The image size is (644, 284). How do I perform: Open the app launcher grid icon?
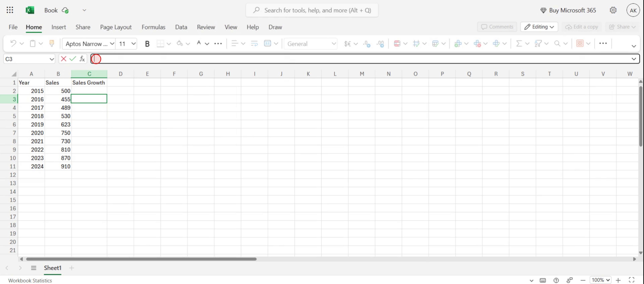[x=10, y=10]
